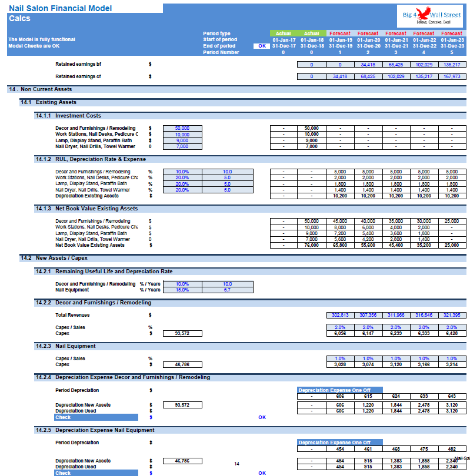The width and height of the screenshot is (470, 476).
Task: Select the 6.7 years Nail Equipment cell
Action: click(227, 290)
